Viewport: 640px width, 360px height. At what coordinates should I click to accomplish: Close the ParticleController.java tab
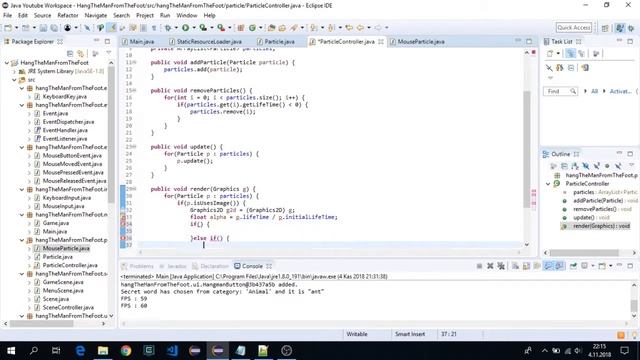tap(381, 42)
